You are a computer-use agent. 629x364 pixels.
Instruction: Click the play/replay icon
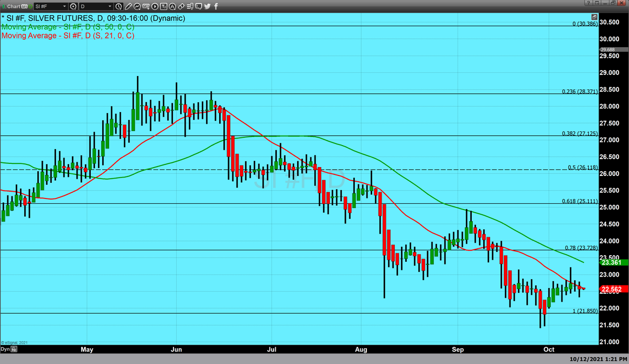[x=155, y=6]
